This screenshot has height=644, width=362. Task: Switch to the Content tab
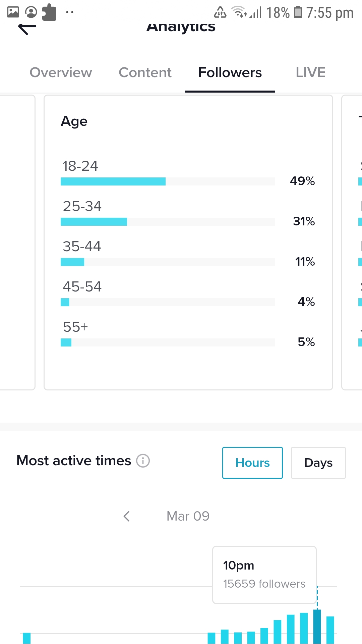tap(145, 72)
